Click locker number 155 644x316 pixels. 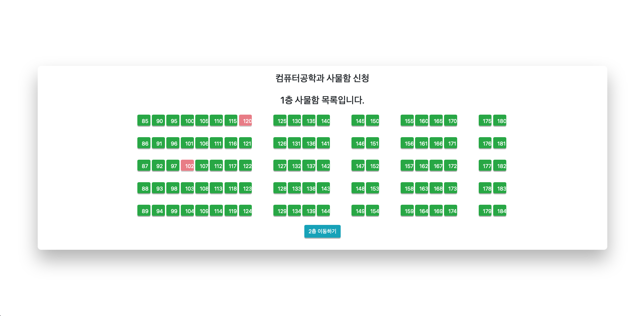(x=407, y=121)
